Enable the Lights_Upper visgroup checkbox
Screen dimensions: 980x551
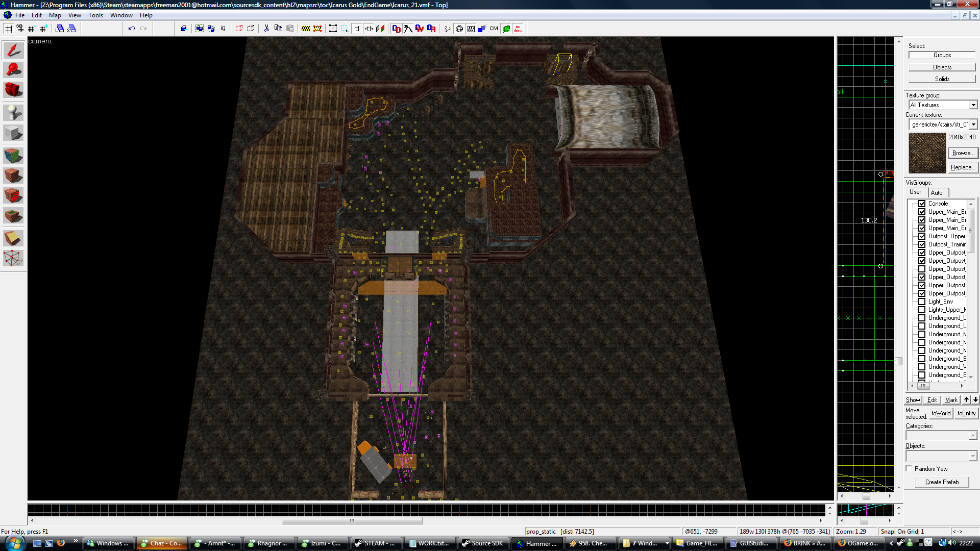[922, 310]
